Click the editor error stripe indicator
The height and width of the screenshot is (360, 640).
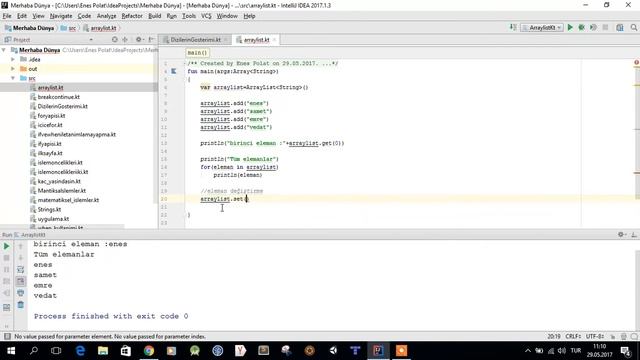click(636, 62)
